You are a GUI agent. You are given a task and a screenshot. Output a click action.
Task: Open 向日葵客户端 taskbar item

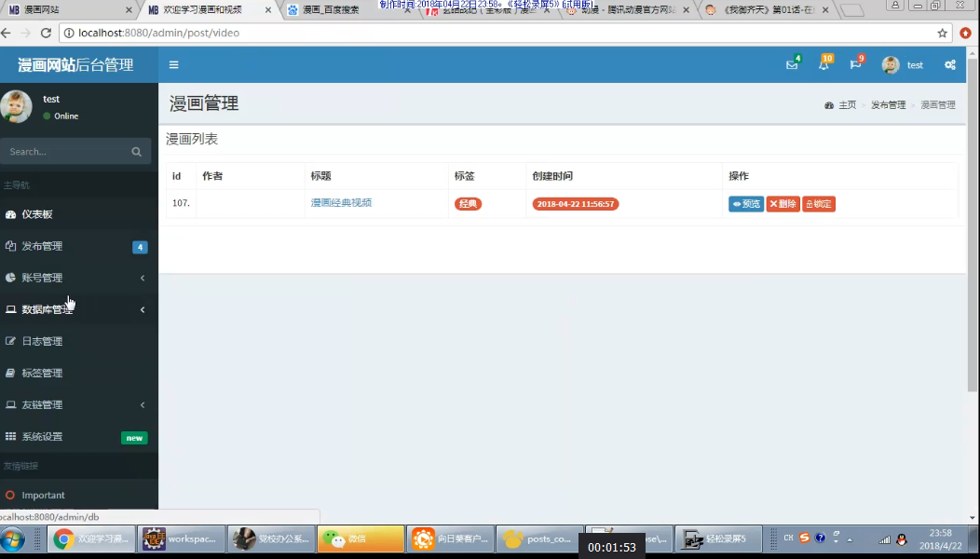pos(450,539)
